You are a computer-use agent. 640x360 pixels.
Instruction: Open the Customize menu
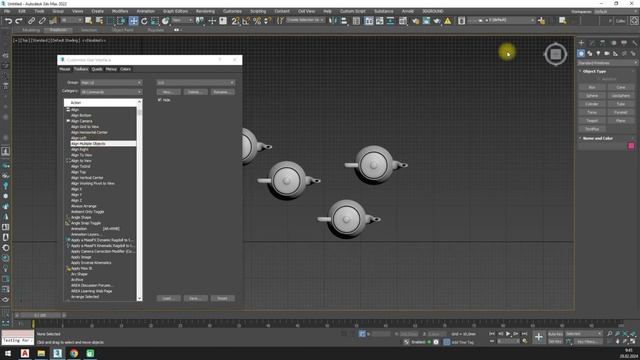click(232, 11)
